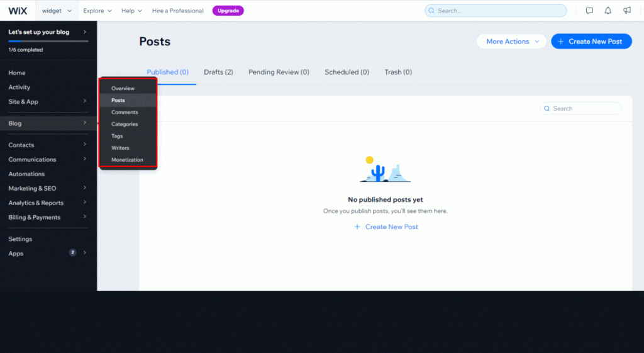644x353 pixels.
Task: Expand the Explore menu
Action: pos(97,11)
